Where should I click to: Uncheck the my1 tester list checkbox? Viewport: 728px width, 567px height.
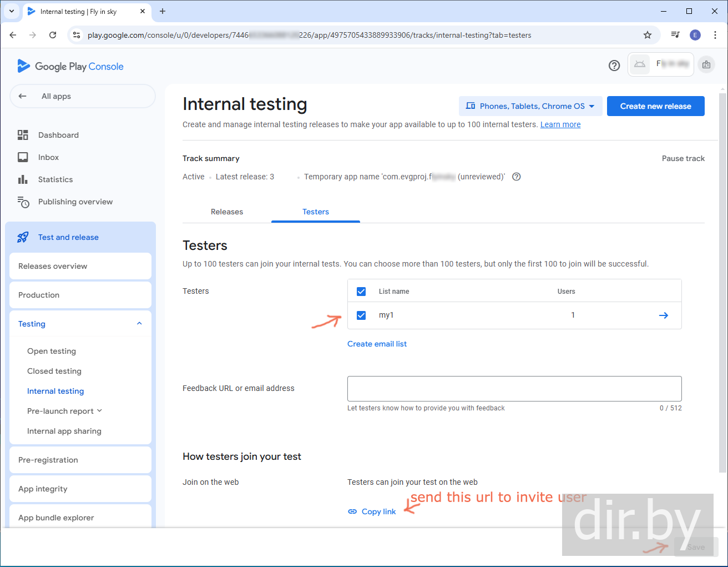(361, 315)
